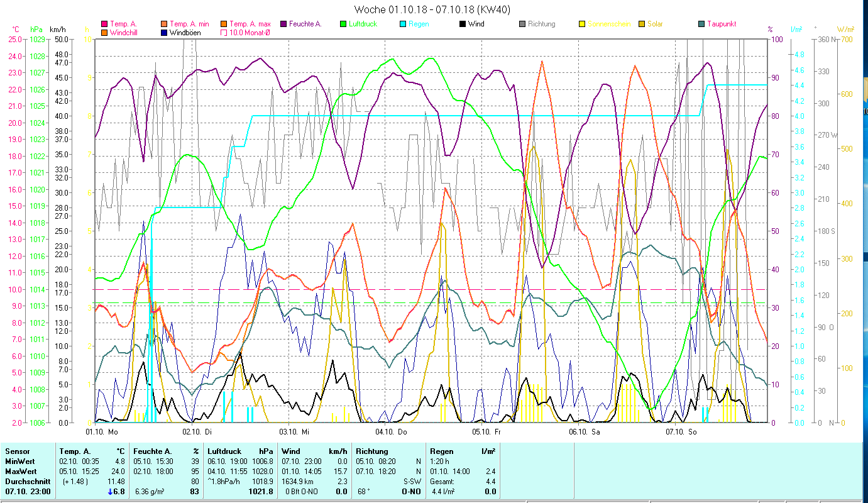Click the '03.10. Mi' day label

point(294,432)
